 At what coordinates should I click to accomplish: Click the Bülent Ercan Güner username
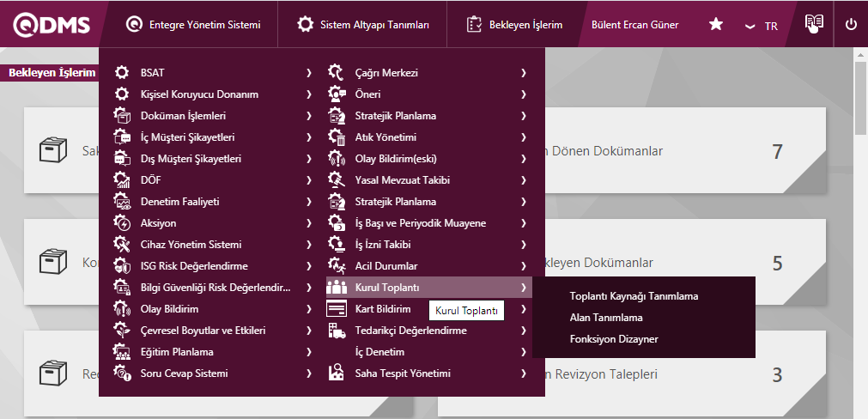pos(634,25)
